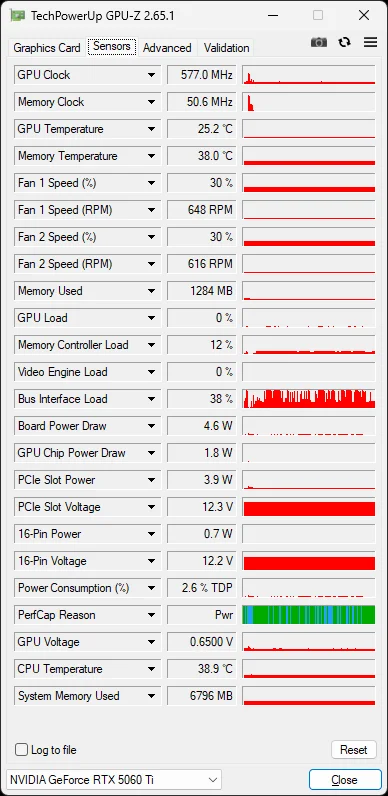Screen dimensions: 388x796
Task: Close the GPU-Z window
Action: (x=364, y=15)
